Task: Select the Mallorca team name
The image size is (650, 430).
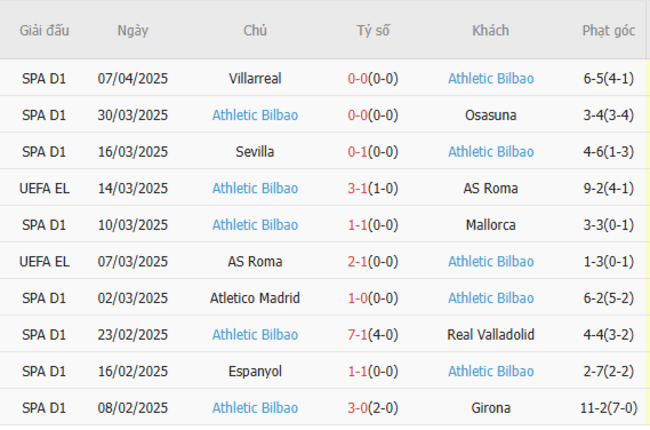Action: 490,225
